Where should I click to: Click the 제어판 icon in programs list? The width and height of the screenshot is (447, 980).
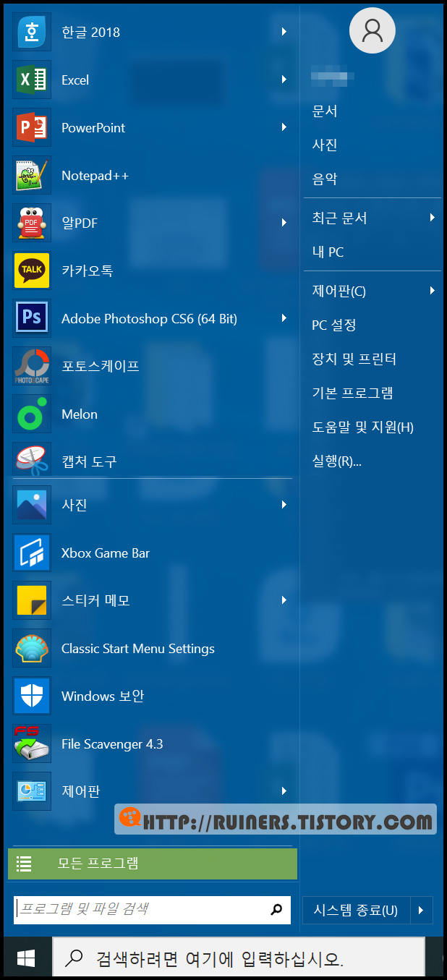click(x=32, y=791)
